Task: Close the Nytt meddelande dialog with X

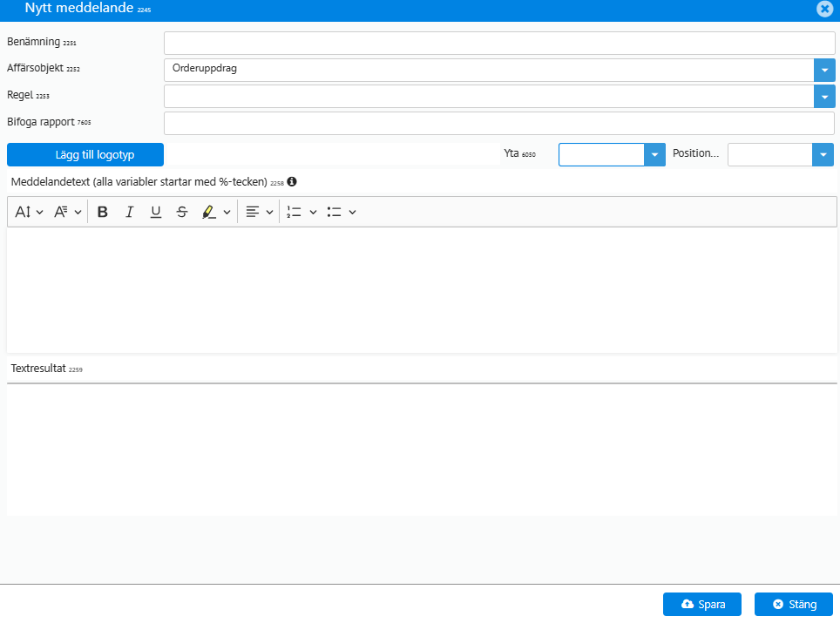Action: (824, 9)
